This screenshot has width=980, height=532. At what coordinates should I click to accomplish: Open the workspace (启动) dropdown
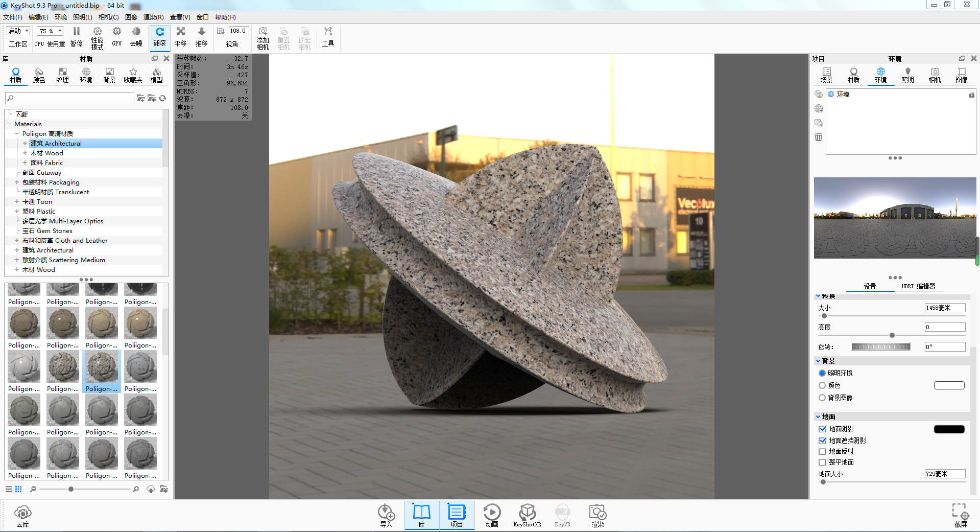(19, 31)
